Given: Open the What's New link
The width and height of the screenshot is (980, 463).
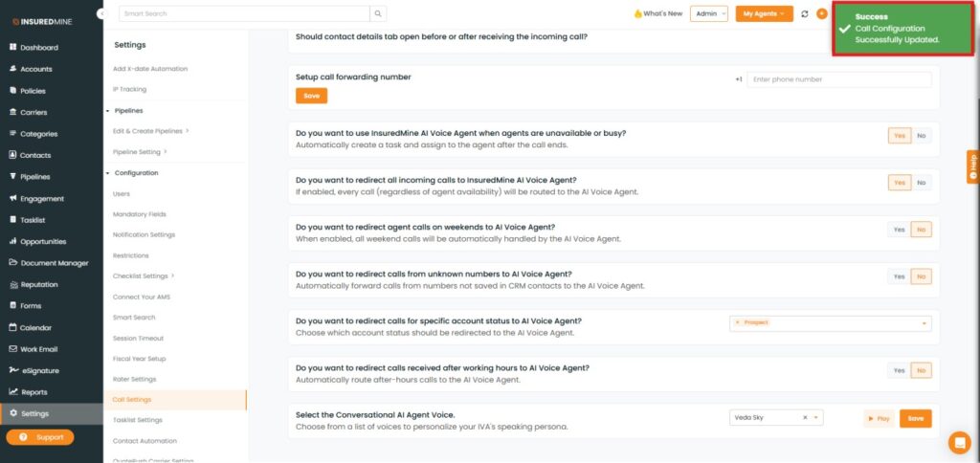Looking at the screenshot, I should 657,13.
